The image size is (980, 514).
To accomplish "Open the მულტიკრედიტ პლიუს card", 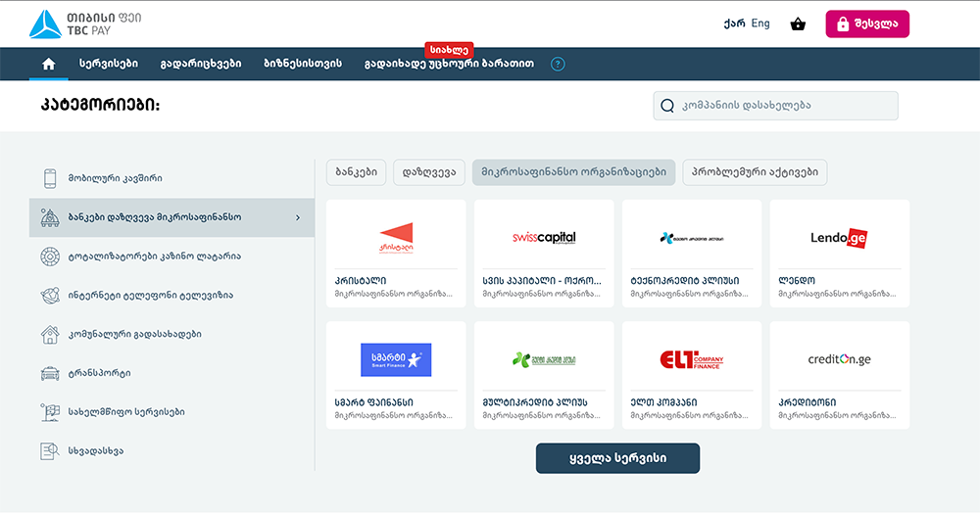I will [544, 375].
